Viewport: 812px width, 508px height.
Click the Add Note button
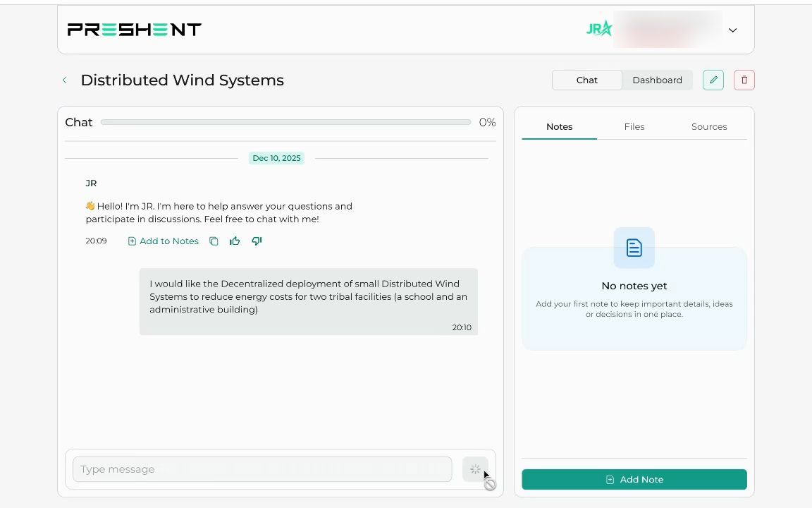point(634,480)
